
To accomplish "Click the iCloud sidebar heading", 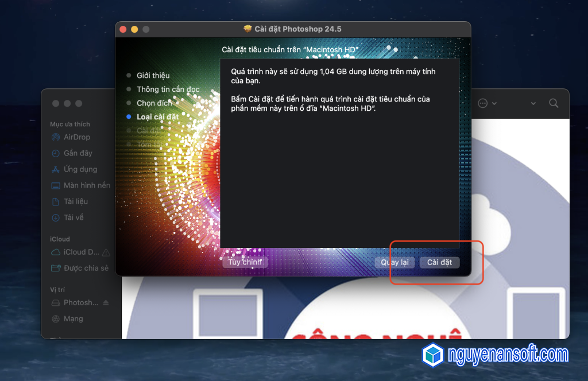I will 60,239.
